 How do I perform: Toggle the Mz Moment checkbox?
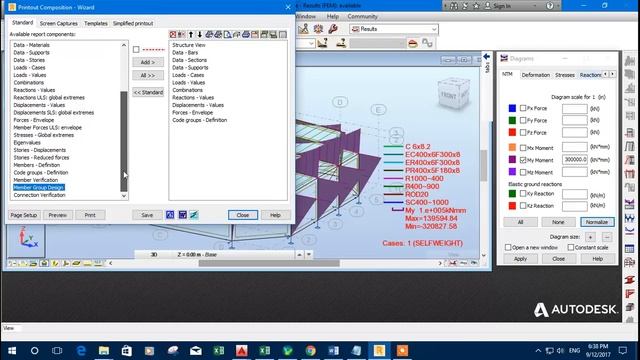click(x=523, y=172)
